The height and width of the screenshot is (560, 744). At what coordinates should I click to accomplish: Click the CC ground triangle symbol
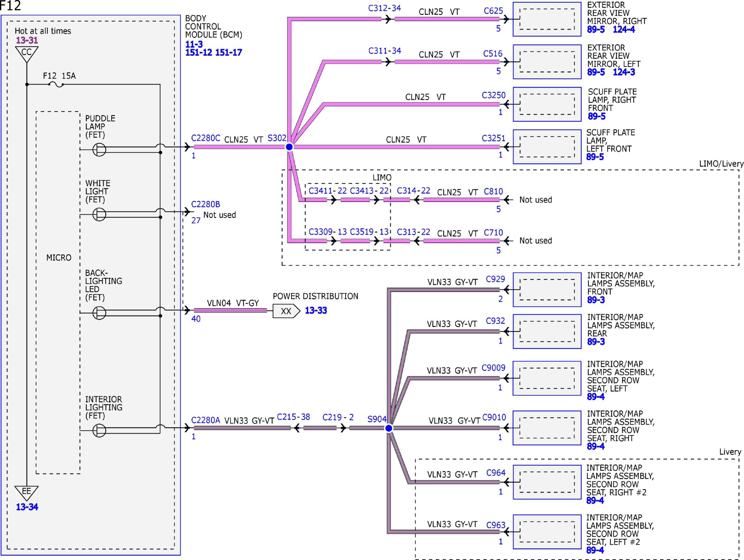pyautogui.click(x=27, y=54)
